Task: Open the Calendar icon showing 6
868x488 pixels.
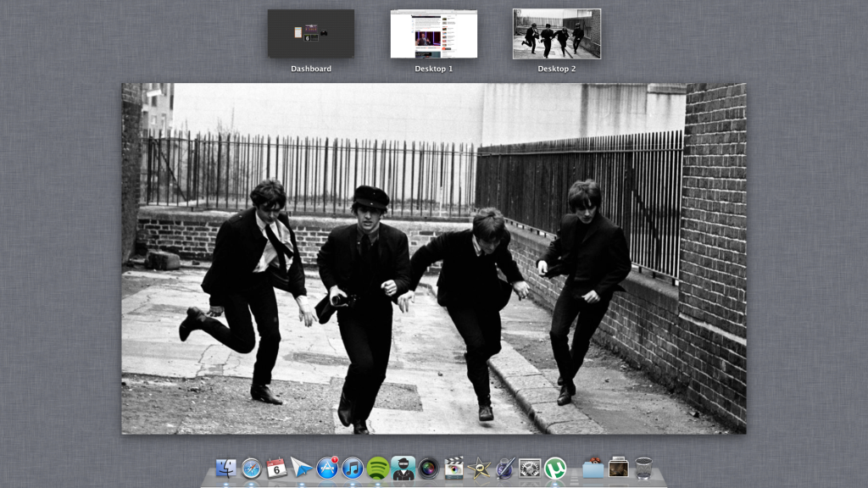Action: 276,468
